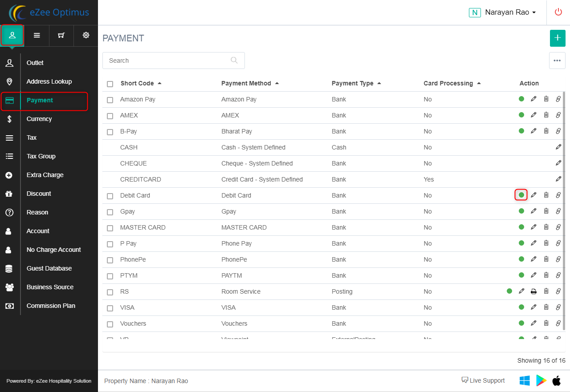Click the Bharat Pay payment method cell
Screen dimensions: 570x392
(x=236, y=131)
